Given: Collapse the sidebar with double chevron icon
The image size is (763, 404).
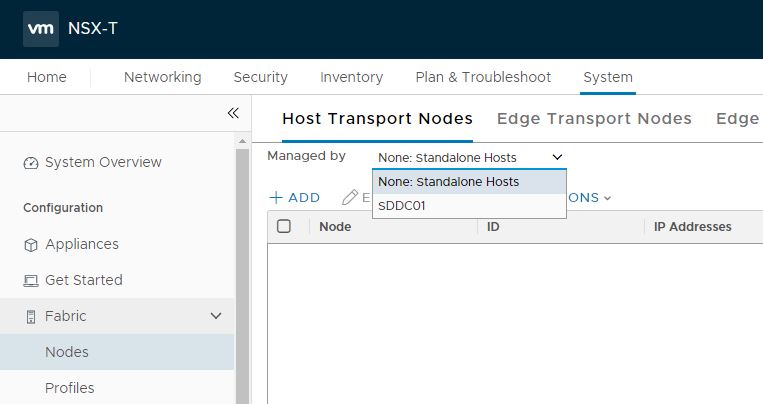Looking at the screenshot, I should tap(233, 113).
